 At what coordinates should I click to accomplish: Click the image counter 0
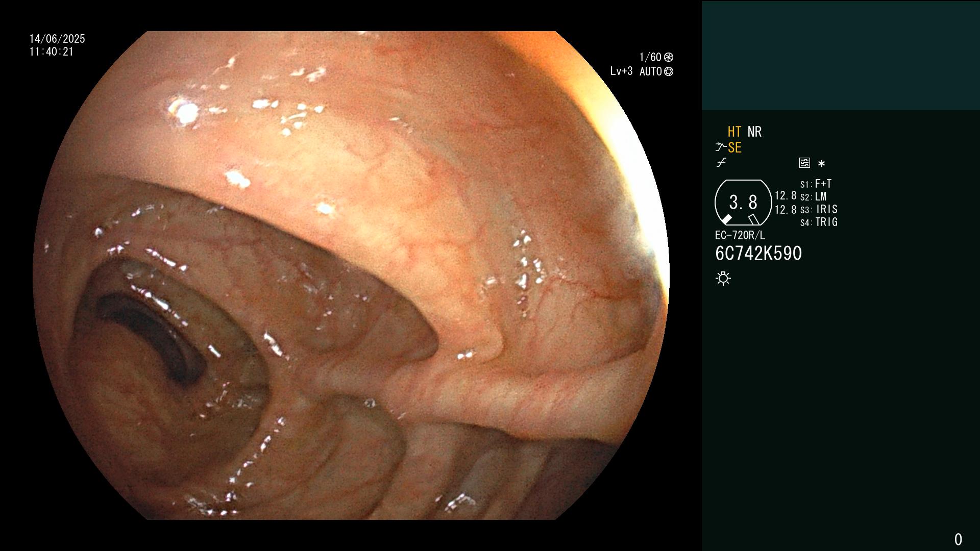958,539
